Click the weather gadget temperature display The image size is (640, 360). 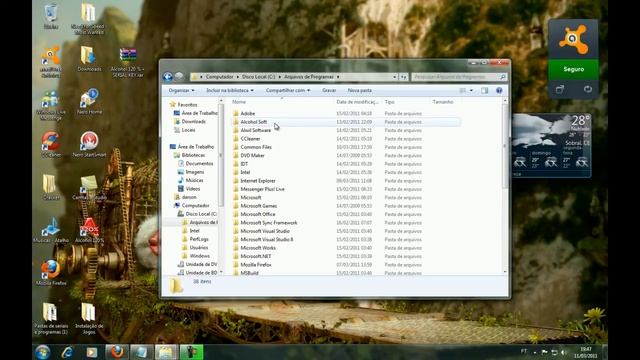coord(580,121)
